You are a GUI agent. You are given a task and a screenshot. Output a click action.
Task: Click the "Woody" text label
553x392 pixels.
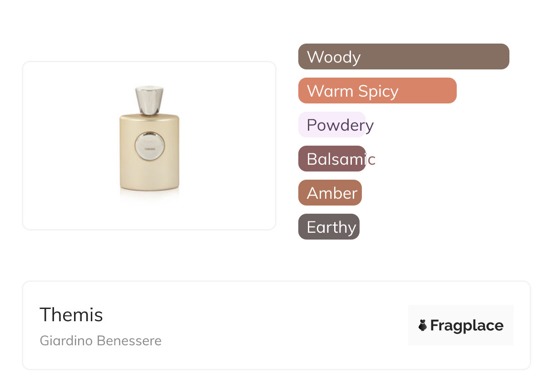334,57
